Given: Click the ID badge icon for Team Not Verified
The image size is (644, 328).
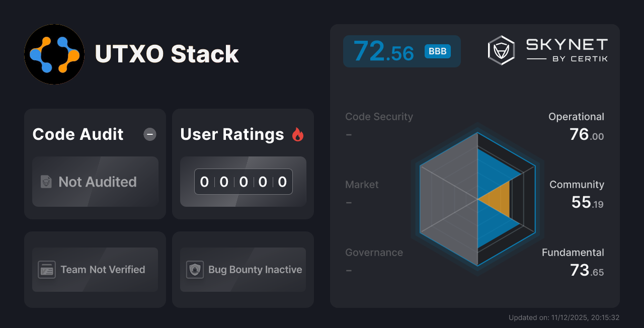Looking at the screenshot, I should pyautogui.click(x=47, y=270).
